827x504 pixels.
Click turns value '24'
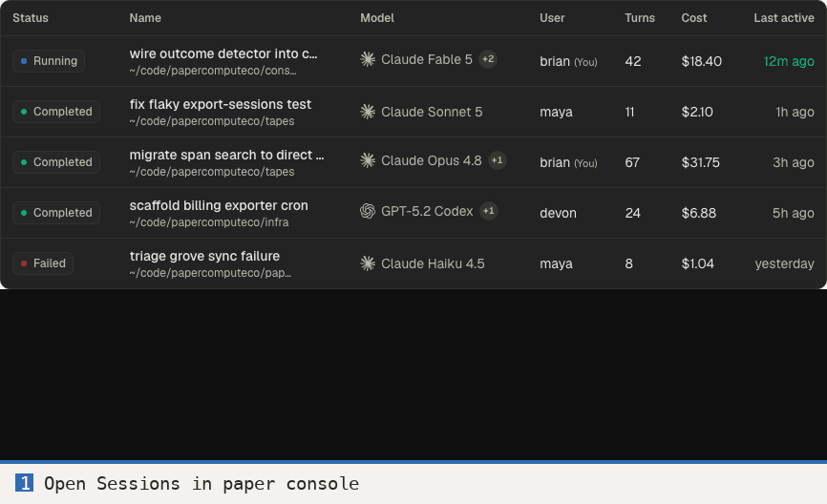pos(632,213)
